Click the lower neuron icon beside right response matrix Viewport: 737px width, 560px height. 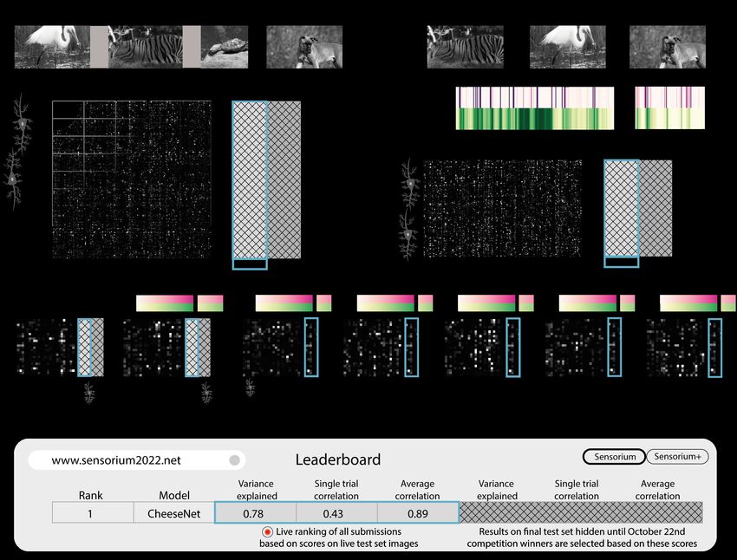point(408,235)
